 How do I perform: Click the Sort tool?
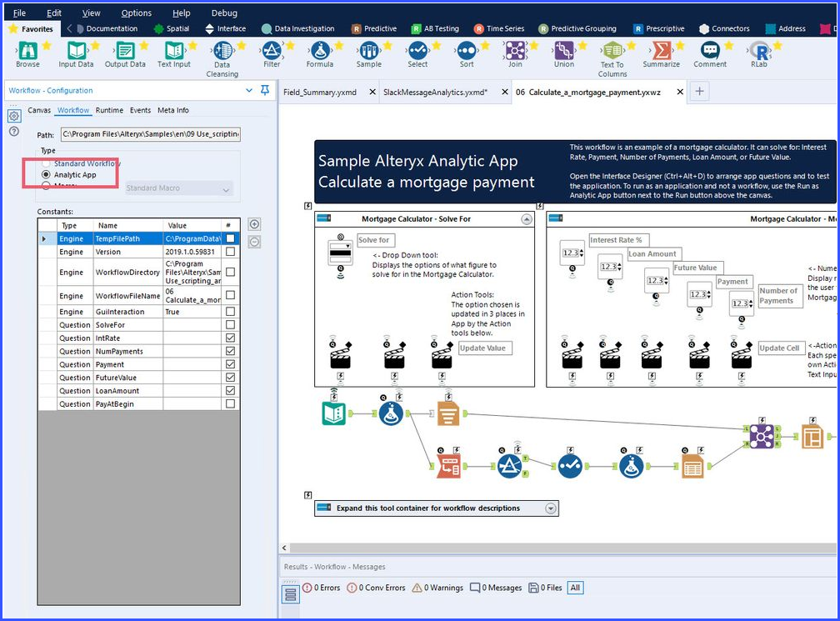point(466,51)
